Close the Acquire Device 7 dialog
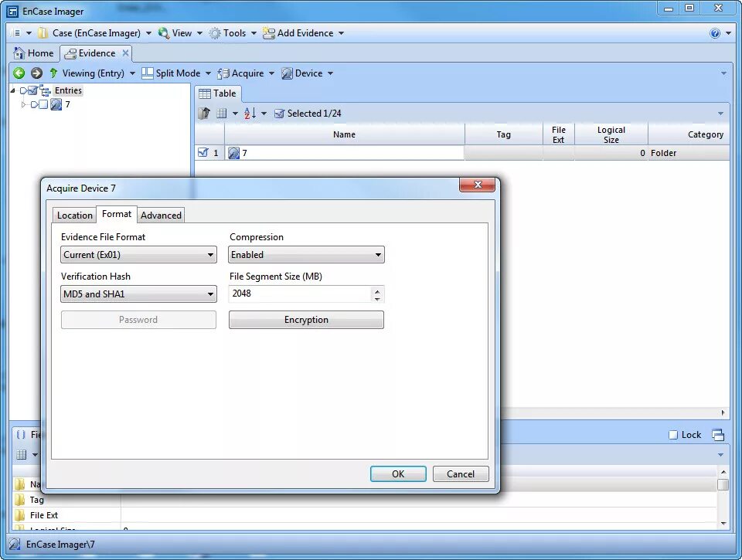Viewport: 742px width, 560px height. tap(477, 185)
